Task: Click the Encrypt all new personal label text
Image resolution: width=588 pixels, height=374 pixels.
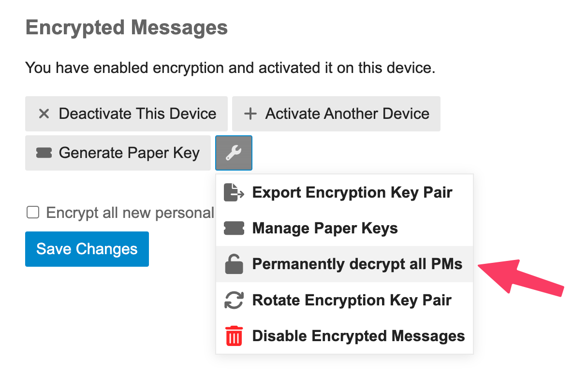Action: pyautogui.click(x=130, y=213)
